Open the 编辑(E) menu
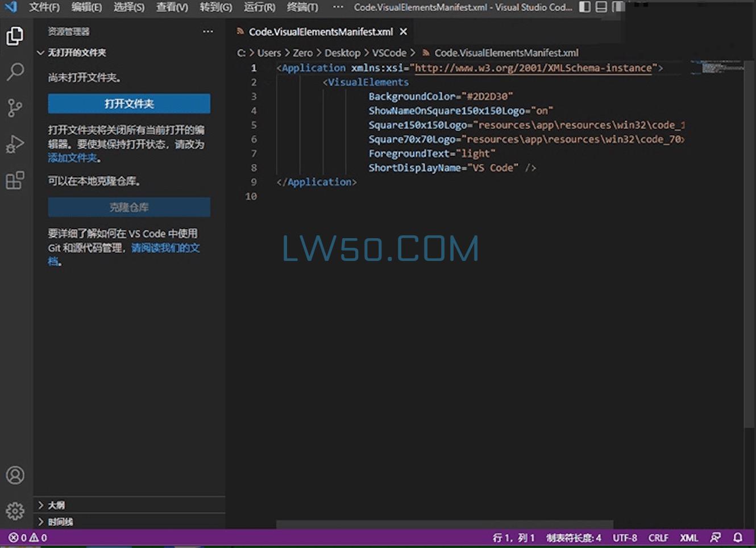This screenshot has height=548, width=756. pyautogui.click(x=86, y=7)
